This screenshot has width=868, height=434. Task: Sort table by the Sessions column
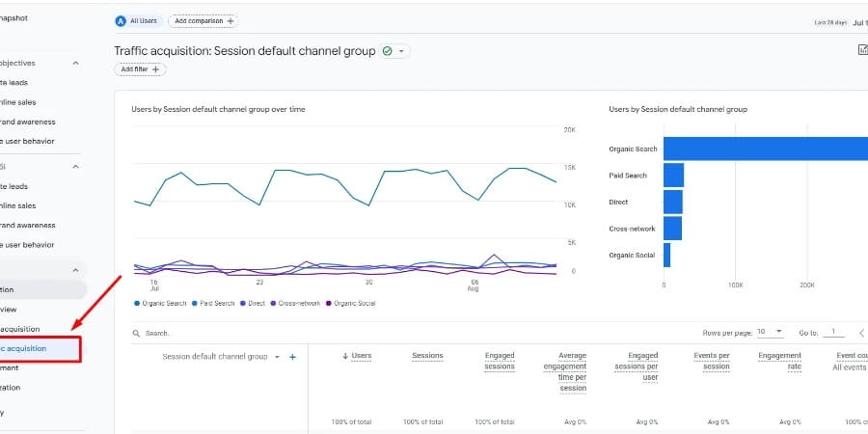coord(427,356)
